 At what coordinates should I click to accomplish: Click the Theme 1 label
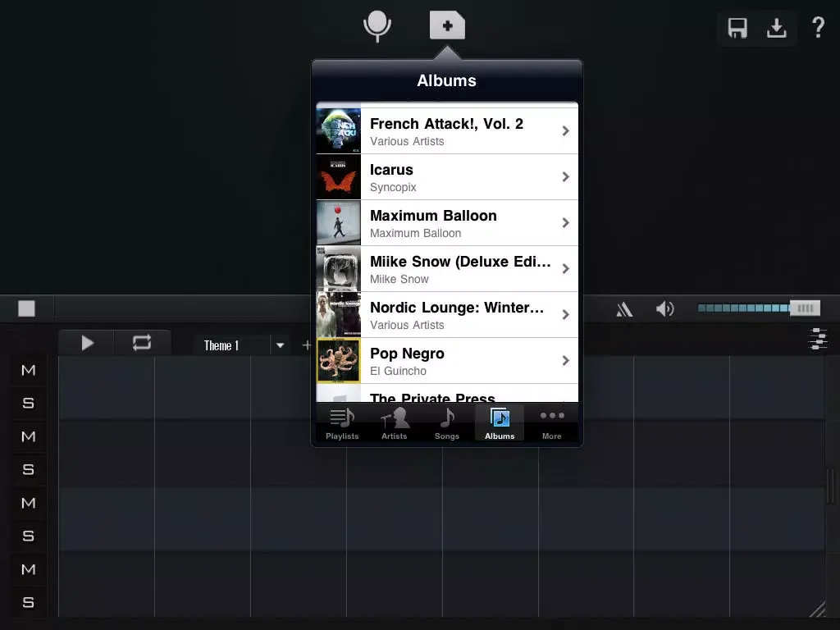(x=221, y=345)
